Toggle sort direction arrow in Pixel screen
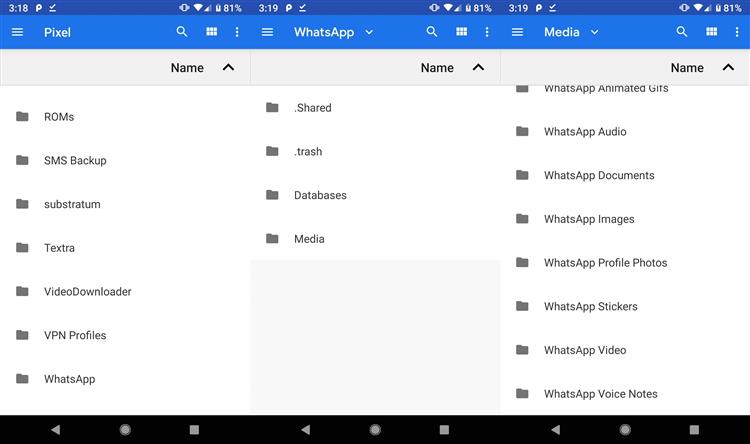Screen dimensions: 750x444 pos(229,67)
